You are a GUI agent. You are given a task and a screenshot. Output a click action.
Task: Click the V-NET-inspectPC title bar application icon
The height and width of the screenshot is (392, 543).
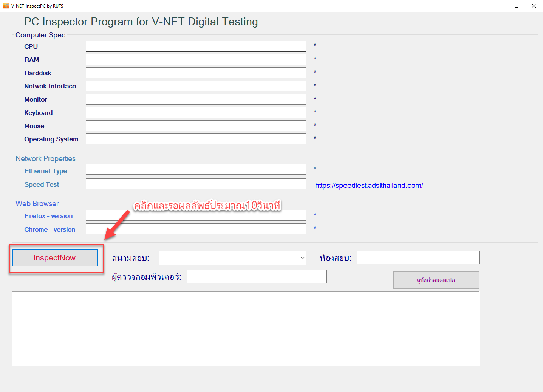pyautogui.click(x=6, y=5)
